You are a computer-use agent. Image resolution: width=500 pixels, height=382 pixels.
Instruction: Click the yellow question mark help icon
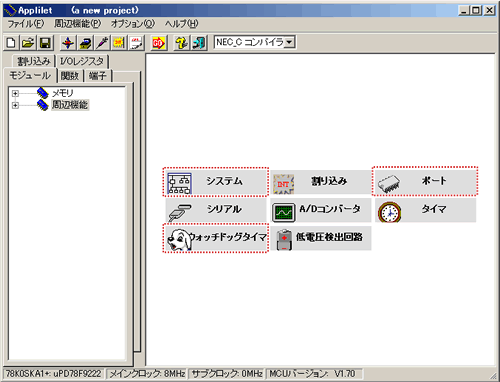tap(181, 43)
